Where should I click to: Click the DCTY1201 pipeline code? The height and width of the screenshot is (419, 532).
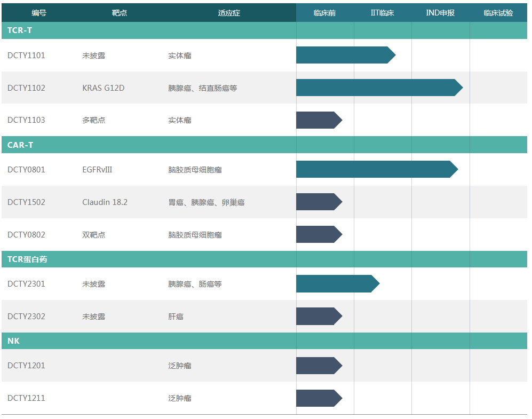tap(26, 366)
